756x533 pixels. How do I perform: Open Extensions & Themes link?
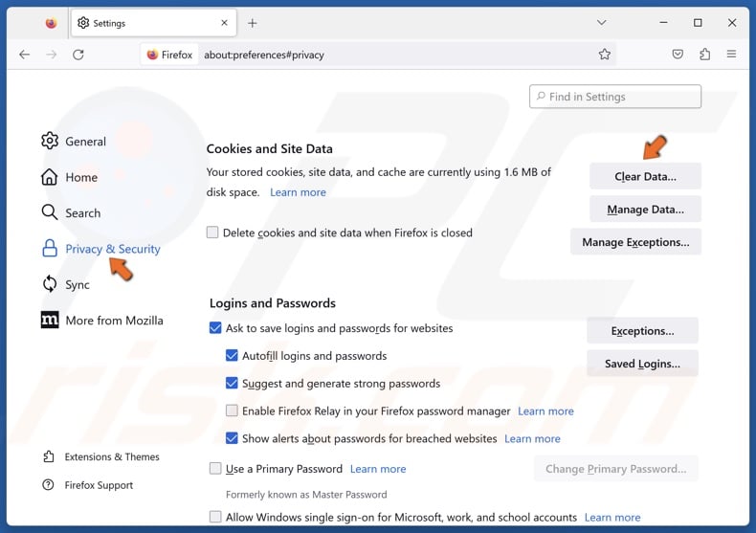(x=101, y=456)
